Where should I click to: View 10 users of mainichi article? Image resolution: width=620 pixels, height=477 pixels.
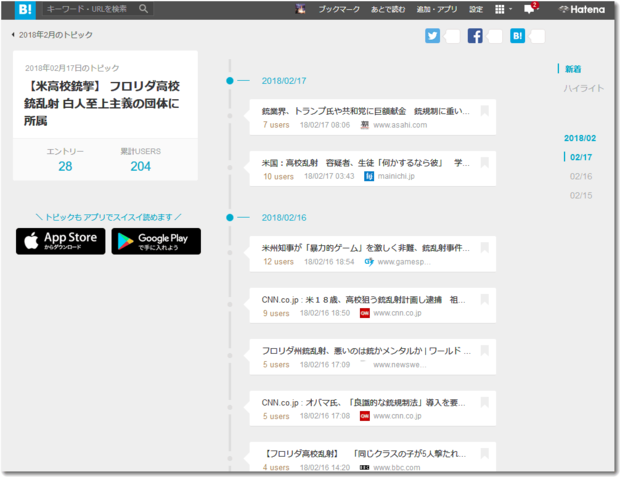point(278,176)
